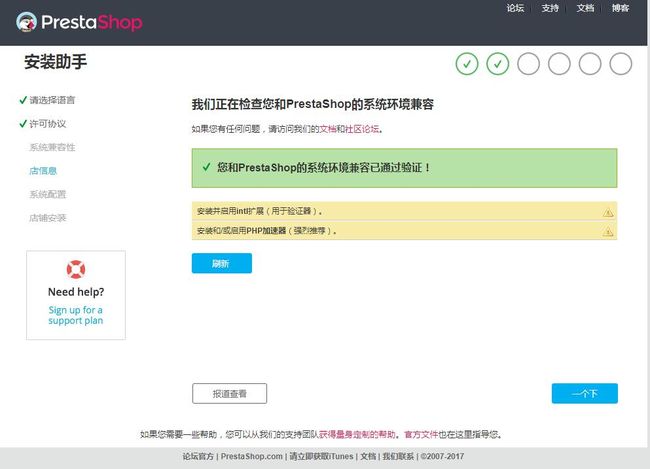
Task: Click the 安装助手 page title
Action: click(x=56, y=62)
